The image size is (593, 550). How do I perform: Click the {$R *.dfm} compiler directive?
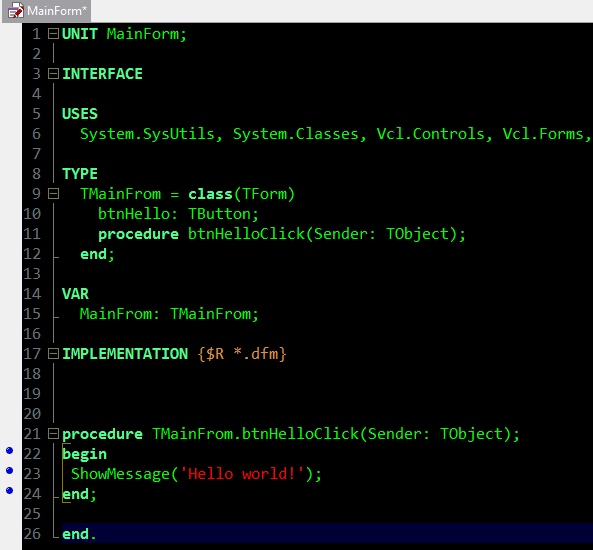click(242, 354)
